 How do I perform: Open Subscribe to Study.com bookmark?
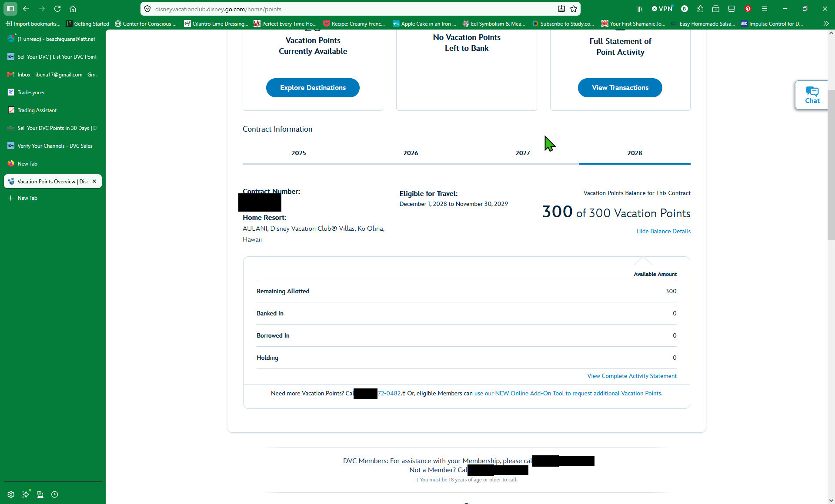(x=563, y=23)
